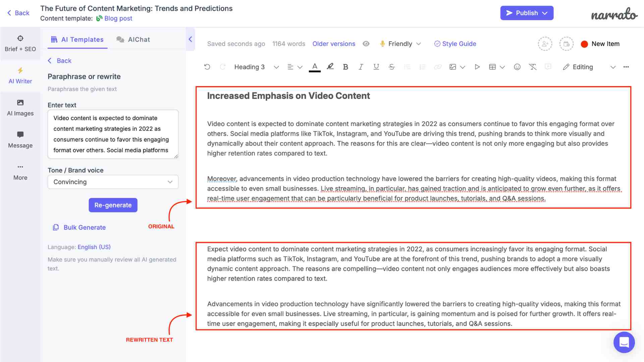Select the document title text
The image size is (644, 362).
(x=136, y=8)
